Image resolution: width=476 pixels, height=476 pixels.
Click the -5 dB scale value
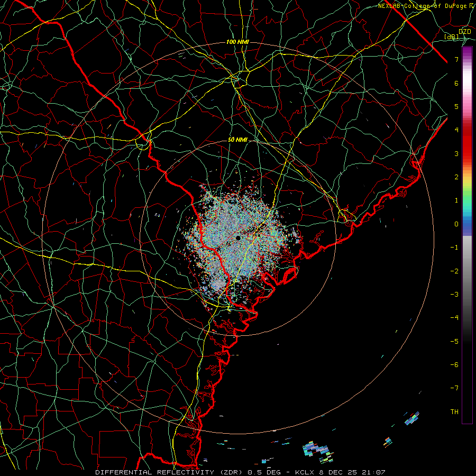(454, 342)
